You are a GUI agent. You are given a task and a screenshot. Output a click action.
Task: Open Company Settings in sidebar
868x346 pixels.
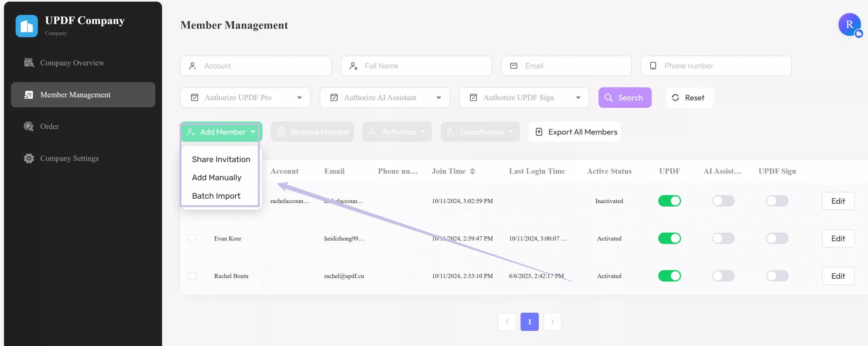tap(83, 158)
